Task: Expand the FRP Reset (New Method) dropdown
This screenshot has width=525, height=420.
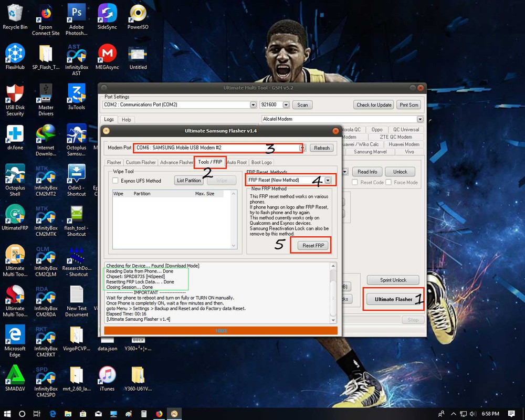Action: tap(328, 180)
